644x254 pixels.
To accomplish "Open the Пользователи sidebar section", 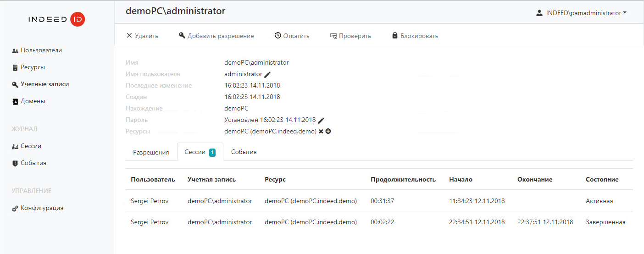I will pyautogui.click(x=37, y=50).
